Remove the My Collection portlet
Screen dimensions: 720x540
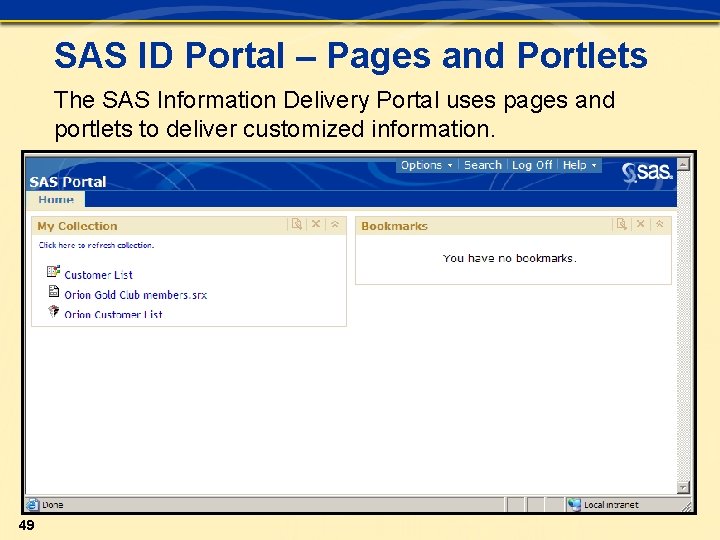coord(316,224)
